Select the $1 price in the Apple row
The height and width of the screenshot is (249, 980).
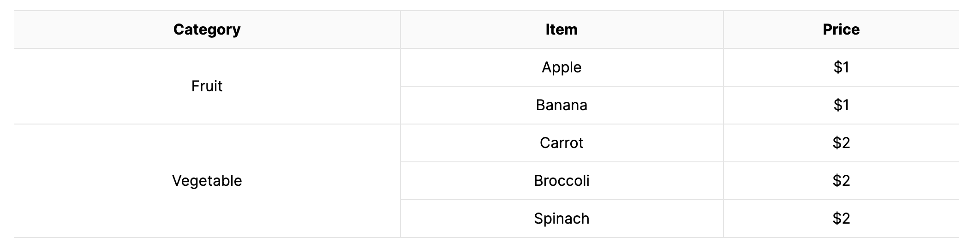(841, 67)
